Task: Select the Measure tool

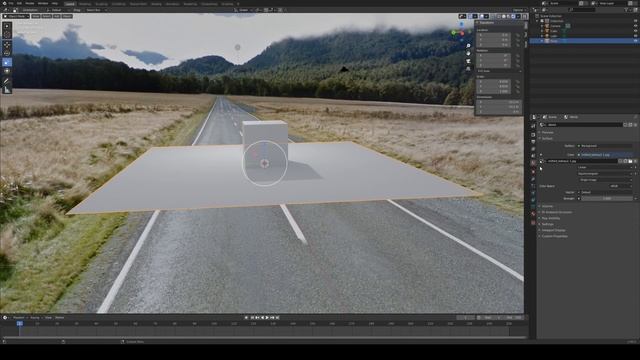Action: click(7, 90)
